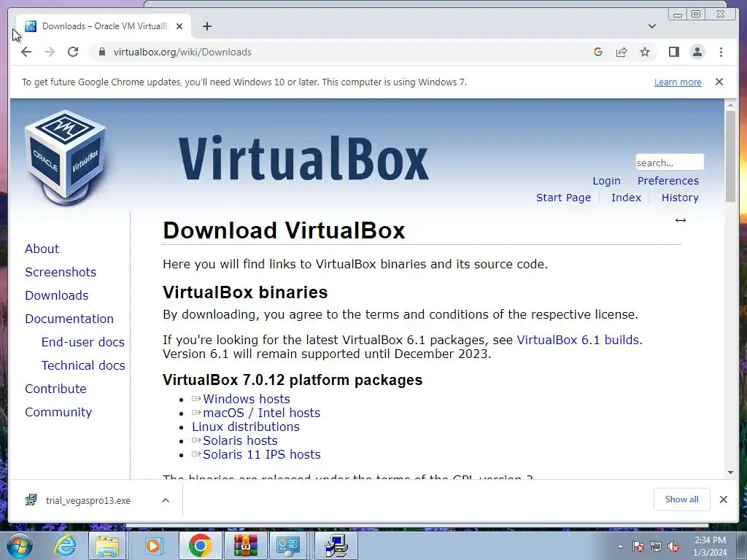Open the History page
The height and width of the screenshot is (560, 747).
coord(680,198)
